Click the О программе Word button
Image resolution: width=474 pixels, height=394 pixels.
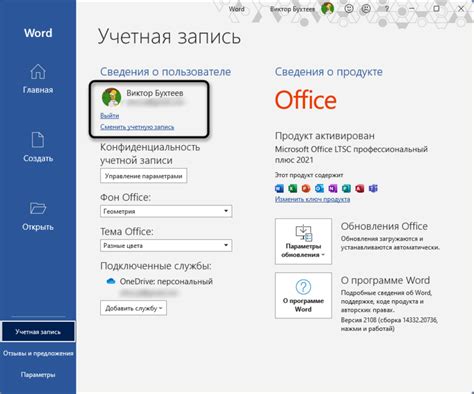pyautogui.click(x=303, y=296)
